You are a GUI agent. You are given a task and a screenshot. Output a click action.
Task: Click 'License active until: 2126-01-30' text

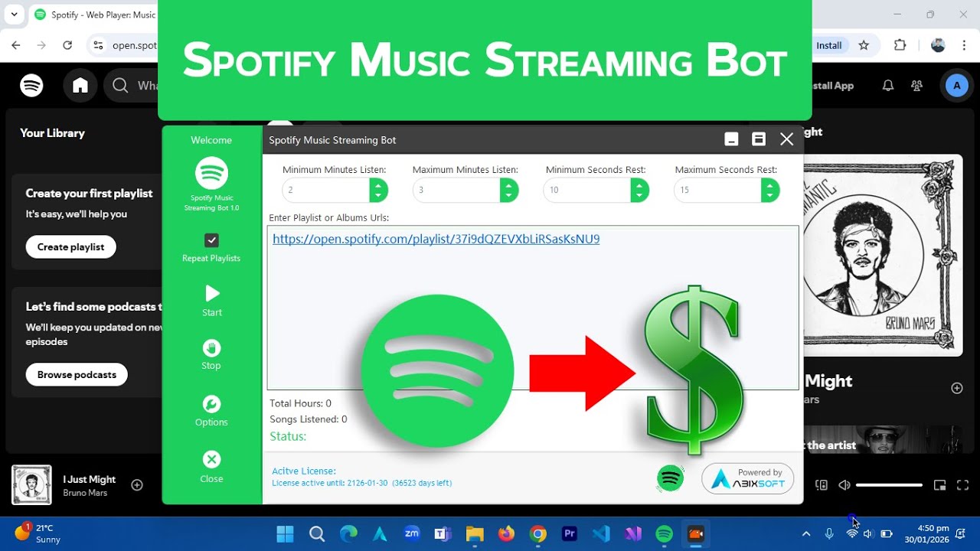(332, 483)
